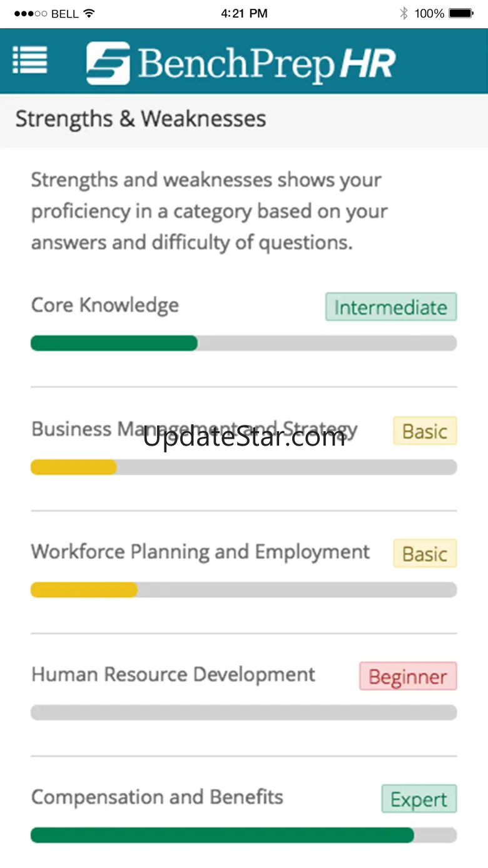Open the hamburger menu icon
The width and height of the screenshot is (488, 868).
click(29, 61)
